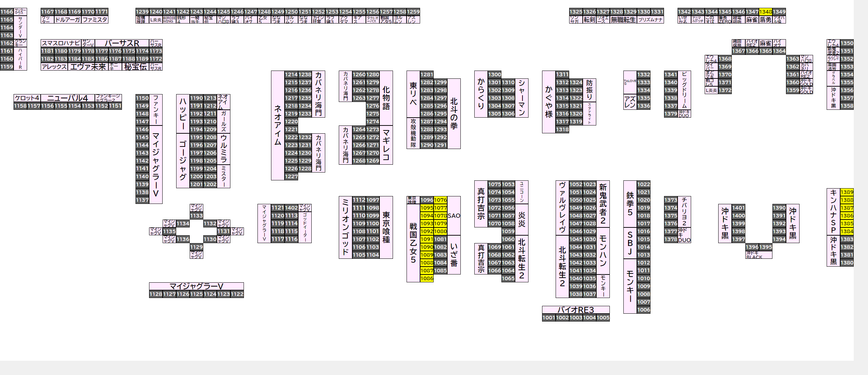Select machine number 1112
This screenshot has width=868, height=375.
click(359, 200)
